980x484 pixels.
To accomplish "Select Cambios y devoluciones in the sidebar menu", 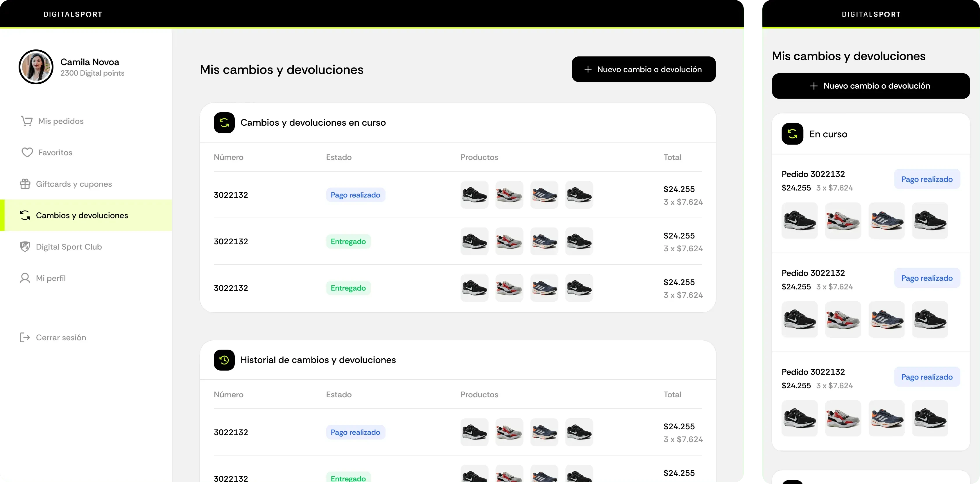I will pyautogui.click(x=82, y=216).
